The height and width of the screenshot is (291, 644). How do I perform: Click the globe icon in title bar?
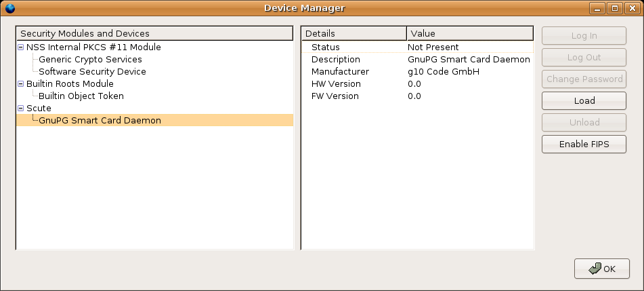point(9,8)
